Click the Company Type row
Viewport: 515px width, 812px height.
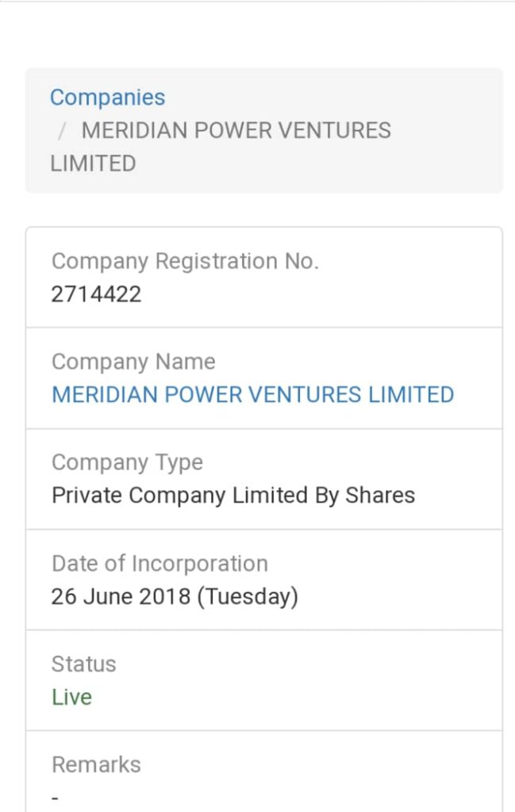click(264, 479)
